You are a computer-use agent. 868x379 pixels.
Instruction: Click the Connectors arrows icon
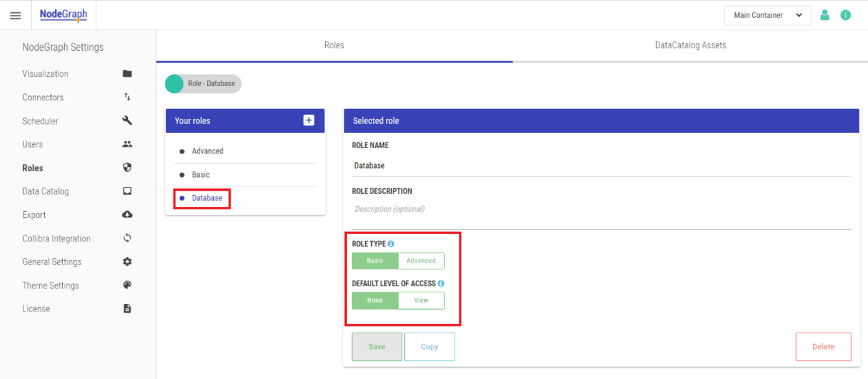tap(127, 97)
